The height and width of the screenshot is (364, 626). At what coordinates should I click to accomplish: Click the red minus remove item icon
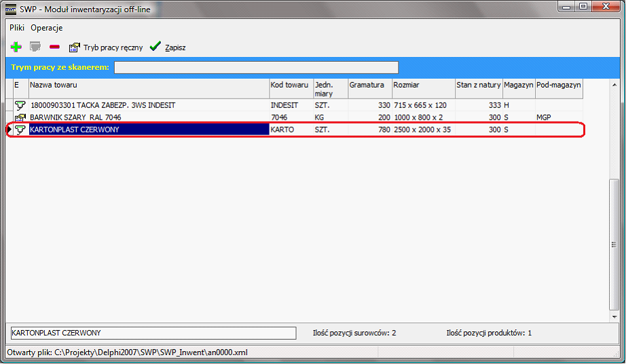(x=54, y=48)
